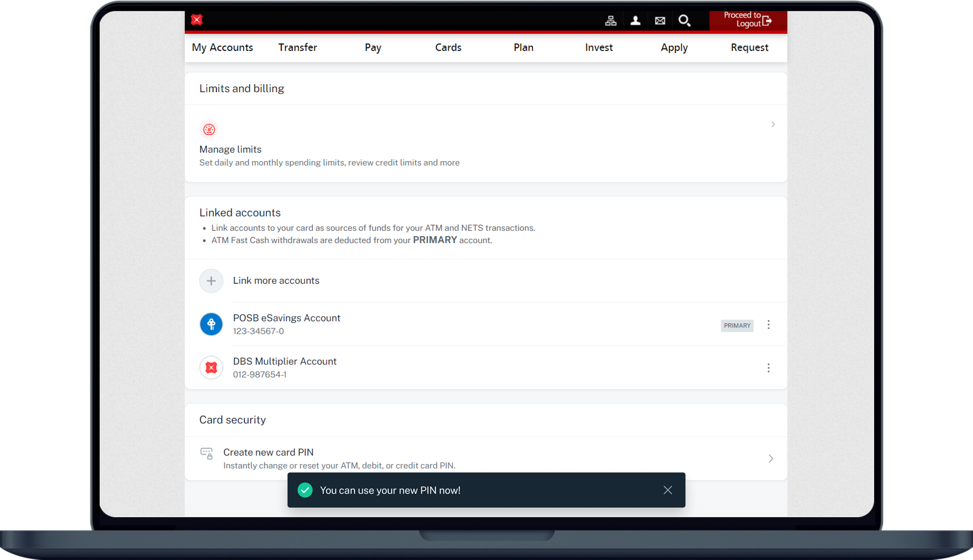Open the user profile icon
The height and width of the screenshot is (560, 973).
pos(635,21)
